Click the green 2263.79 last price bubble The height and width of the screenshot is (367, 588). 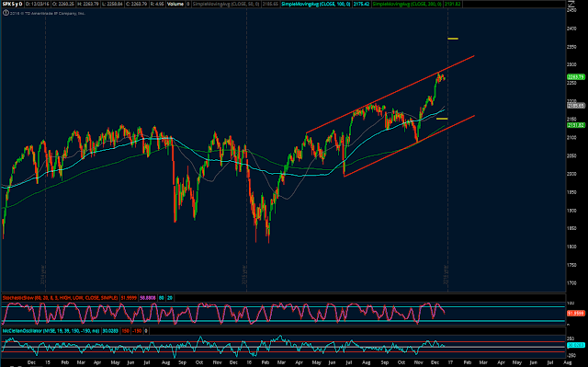[576, 77]
